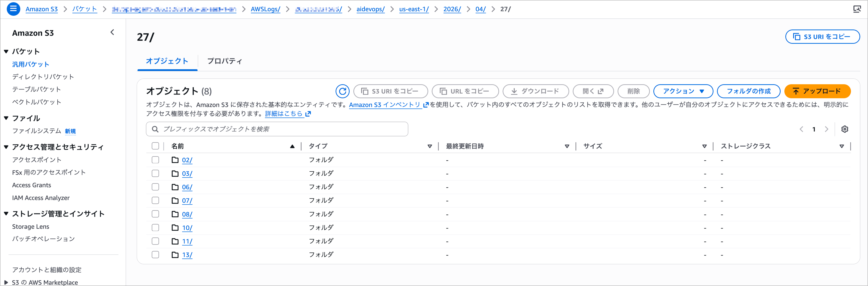Collapse the バケット section in the sidebar

pos(6,51)
